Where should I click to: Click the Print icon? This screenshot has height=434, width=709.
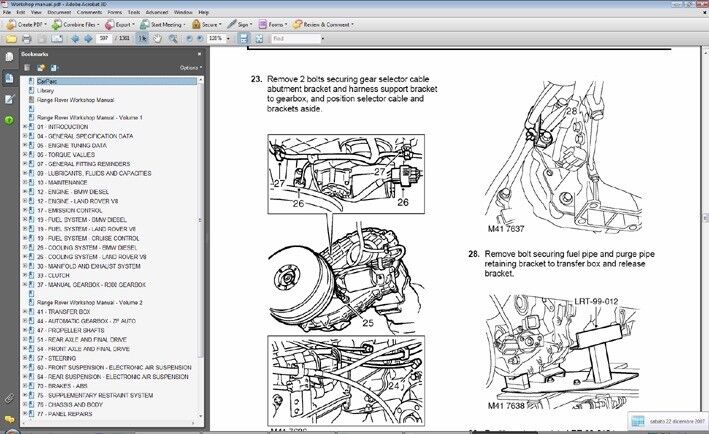pos(27,39)
